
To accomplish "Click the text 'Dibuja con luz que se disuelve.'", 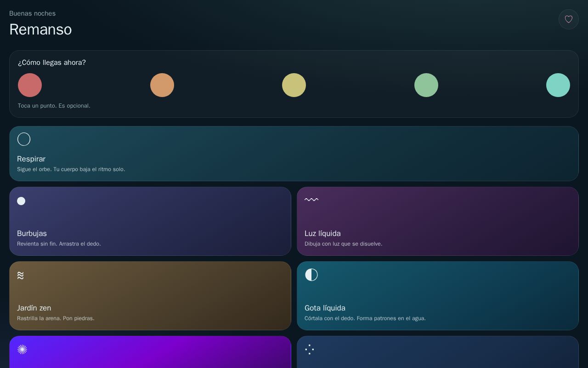I will [x=343, y=244].
